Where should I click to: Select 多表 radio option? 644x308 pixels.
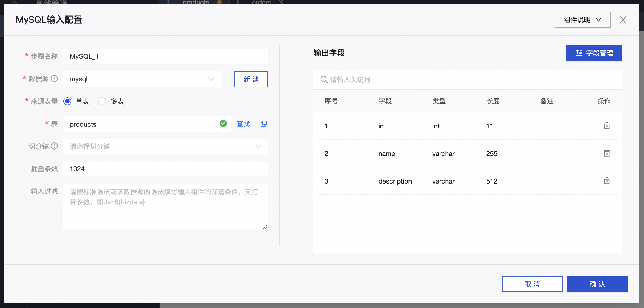(102, 101)
